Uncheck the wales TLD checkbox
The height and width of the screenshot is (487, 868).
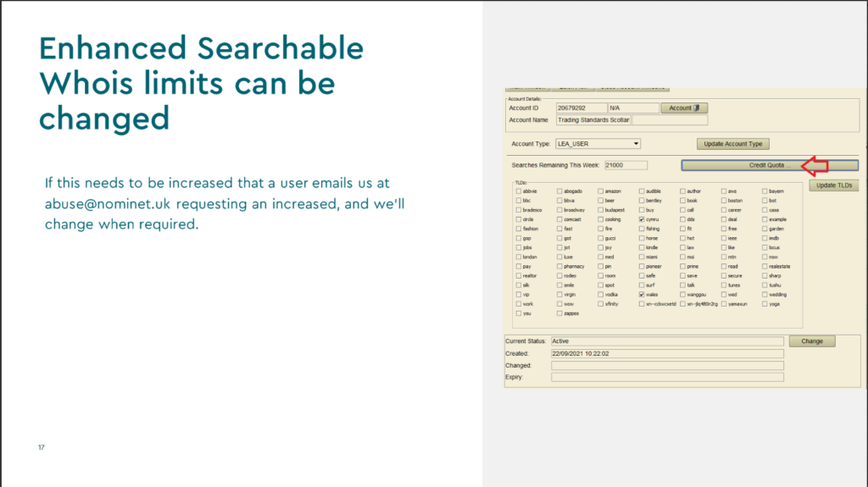tap(643, 294)
